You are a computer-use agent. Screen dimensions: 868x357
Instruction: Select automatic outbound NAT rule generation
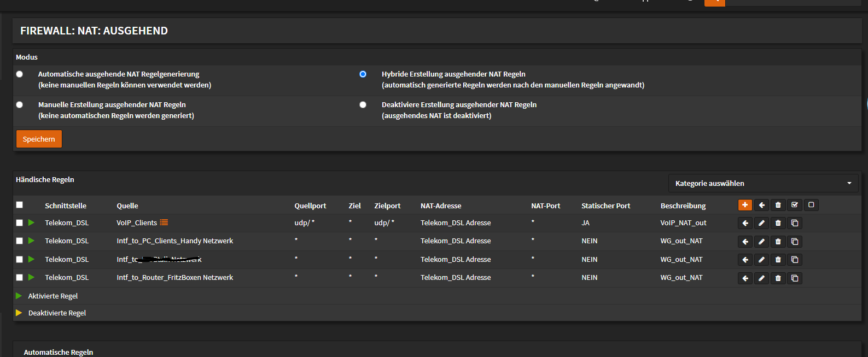20,74
